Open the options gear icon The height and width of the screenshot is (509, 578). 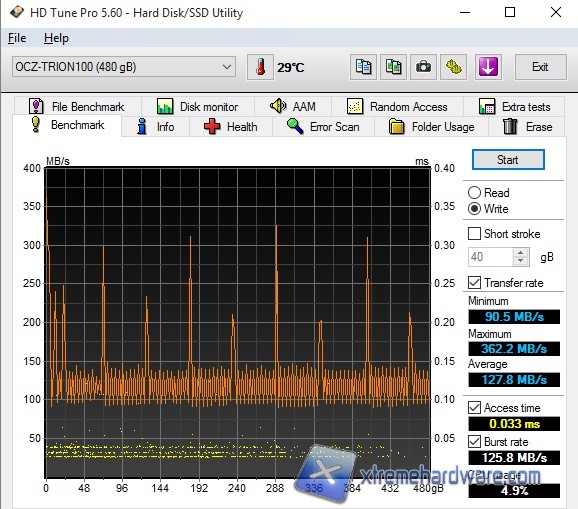click(x=453, y=67)
